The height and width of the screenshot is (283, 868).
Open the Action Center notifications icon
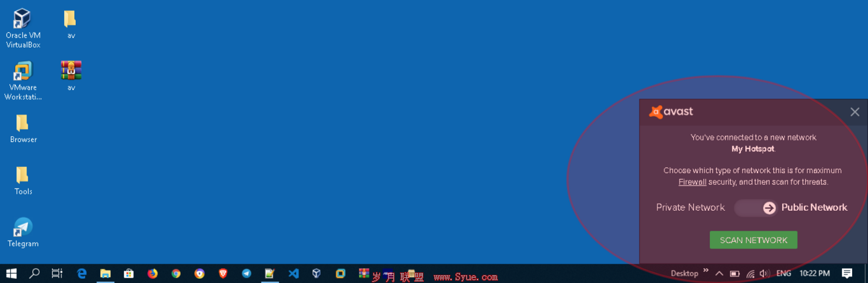click(847, 273)
